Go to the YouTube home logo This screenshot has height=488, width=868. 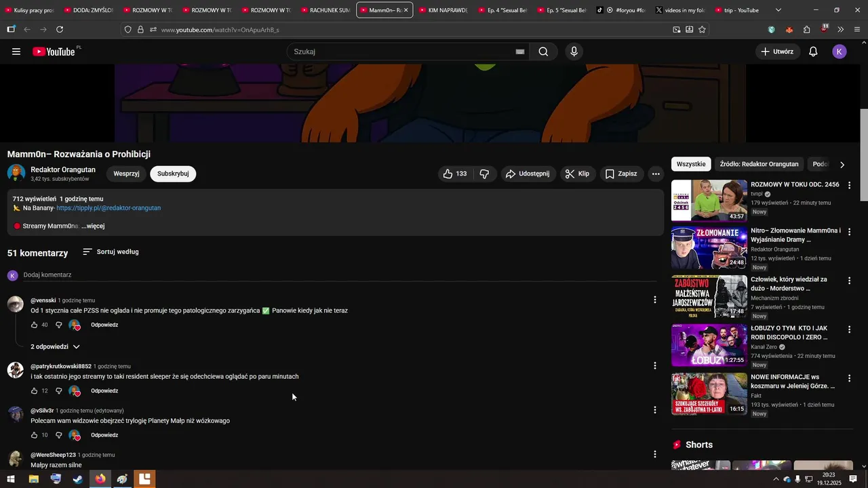point(54,52)
